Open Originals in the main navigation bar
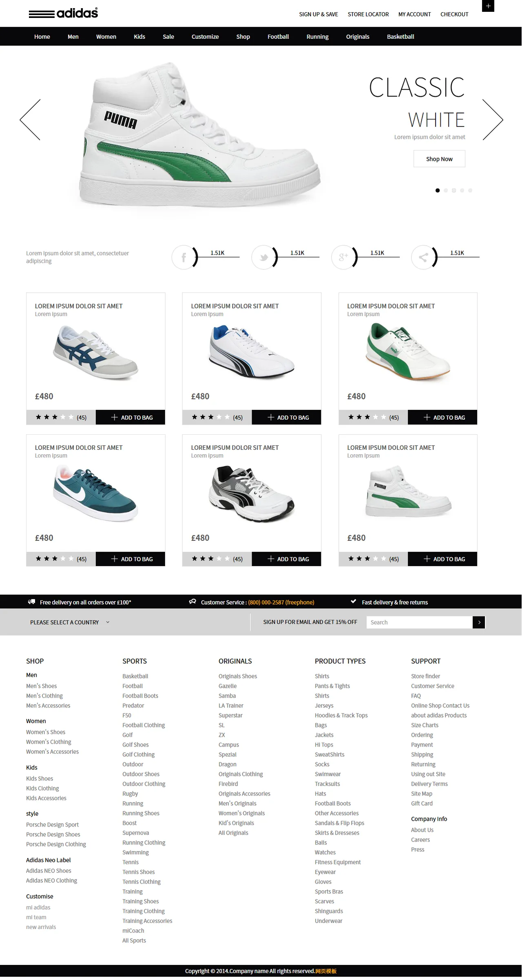The height and width of the screenshot is (980, 522). [x=358, y=36]
